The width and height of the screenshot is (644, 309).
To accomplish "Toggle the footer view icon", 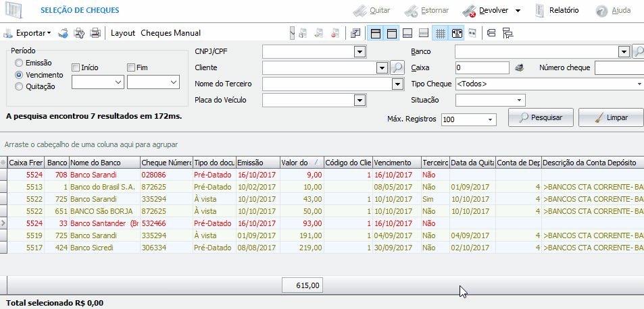I will click(x=407, y=34).
